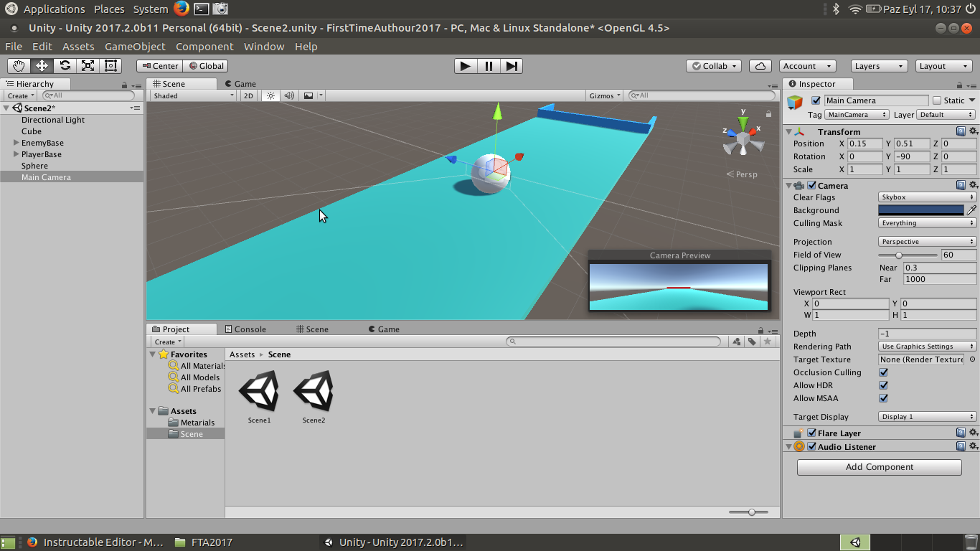Click the Account button
Screen dimensions: 980x551
click(807, 66)
